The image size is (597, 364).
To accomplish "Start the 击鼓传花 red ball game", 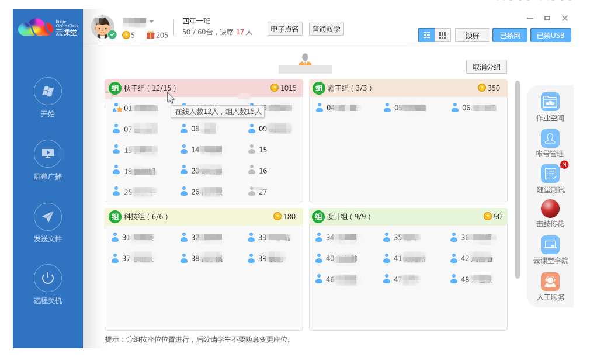I will coord(550,209).
